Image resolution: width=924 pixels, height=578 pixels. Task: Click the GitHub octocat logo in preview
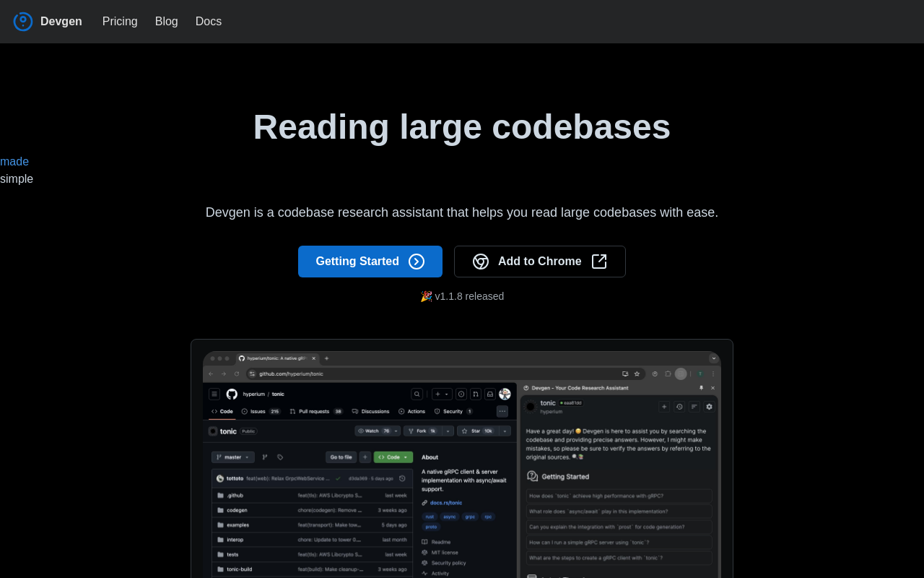(232, 394)
